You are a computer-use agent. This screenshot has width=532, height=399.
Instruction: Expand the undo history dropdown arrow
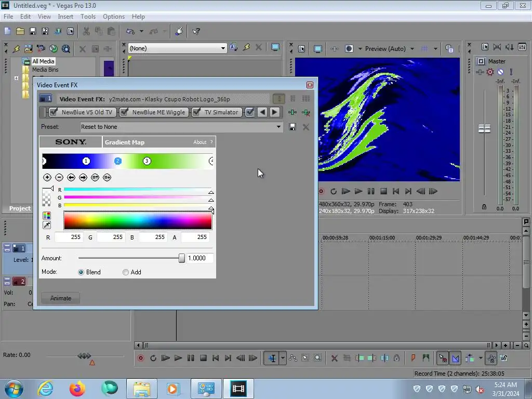point(141,31)
